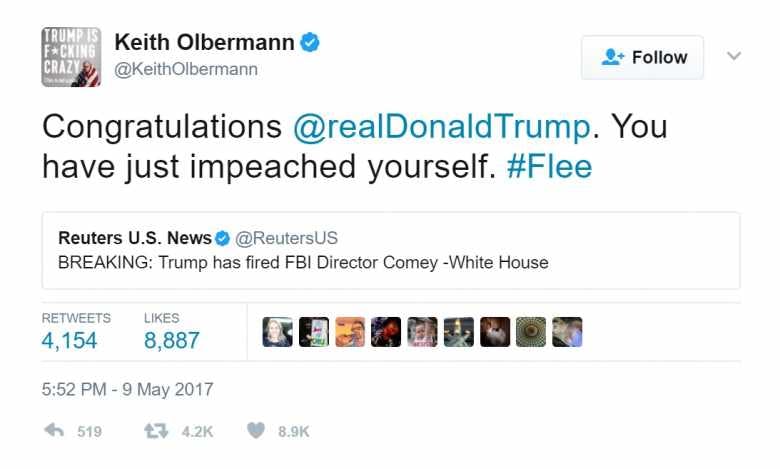This screenshot has height=469, width=780.
Task: Click Keith Olbermann's verified badge
Action: [x=311, y=42]
